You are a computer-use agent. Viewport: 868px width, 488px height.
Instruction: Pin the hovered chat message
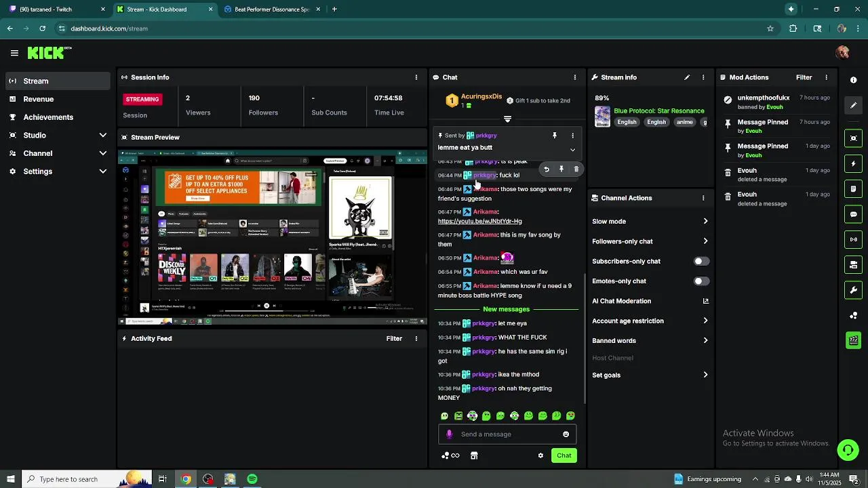pos(561,169)
